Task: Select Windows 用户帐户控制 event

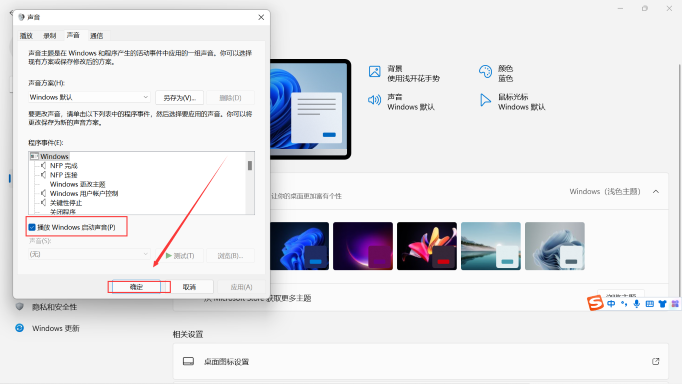Action: tap(84, 194)
